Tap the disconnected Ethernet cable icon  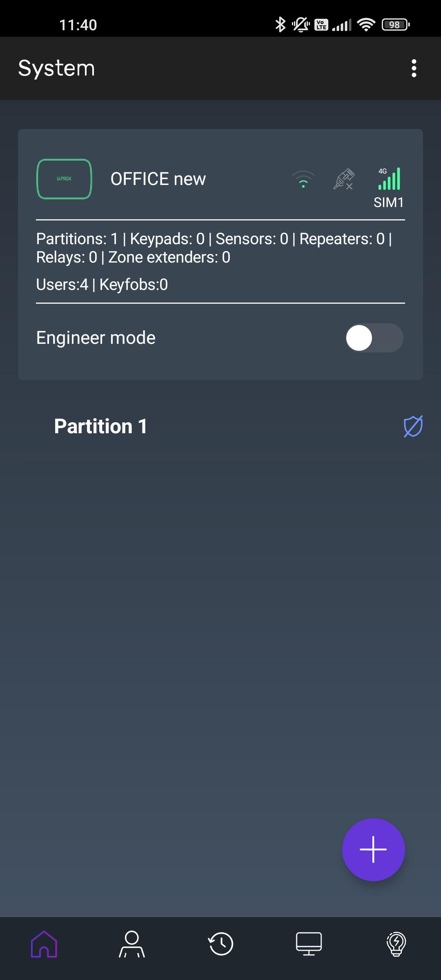(343, 179)
